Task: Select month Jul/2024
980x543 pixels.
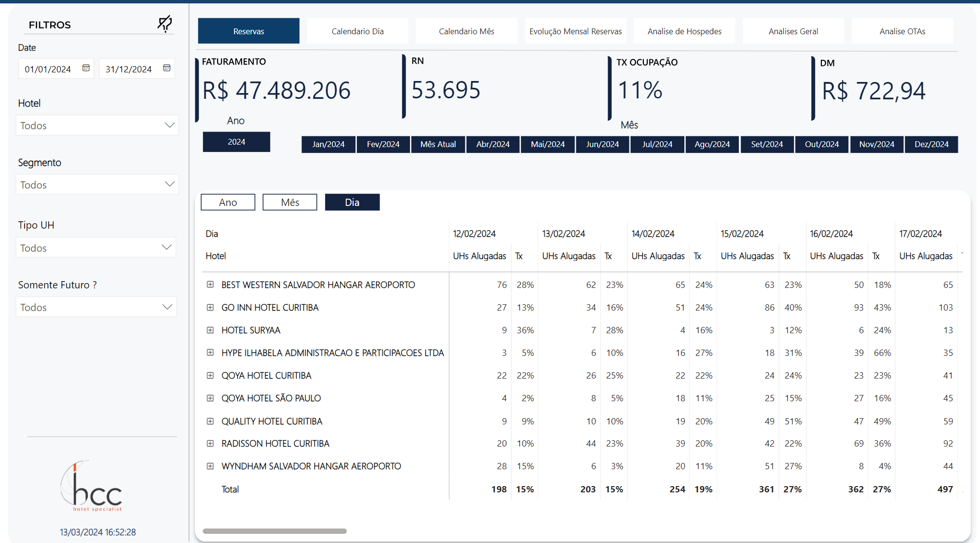Action: [657, 144]
